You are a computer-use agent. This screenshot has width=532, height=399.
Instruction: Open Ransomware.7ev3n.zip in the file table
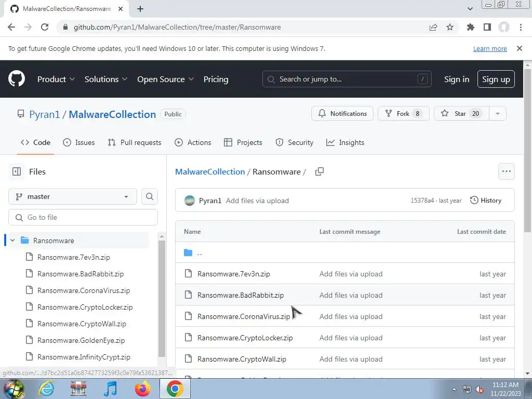point(234,274)
